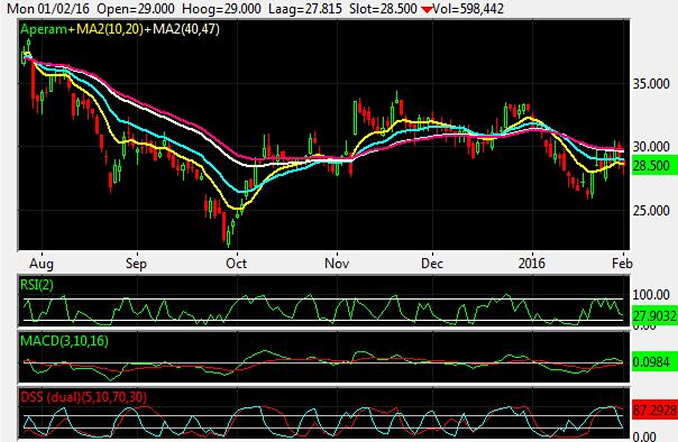This screenshot has width=678, height=442.
Task: Select the MACD(3,10,16) panel title
Action: tap(65, 342)
